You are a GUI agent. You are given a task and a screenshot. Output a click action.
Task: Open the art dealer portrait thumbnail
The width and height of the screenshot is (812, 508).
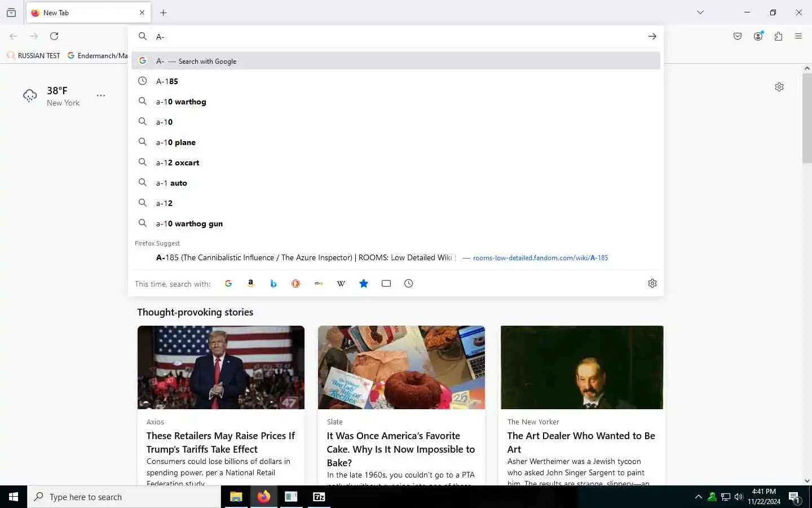[x=582, y=367]
